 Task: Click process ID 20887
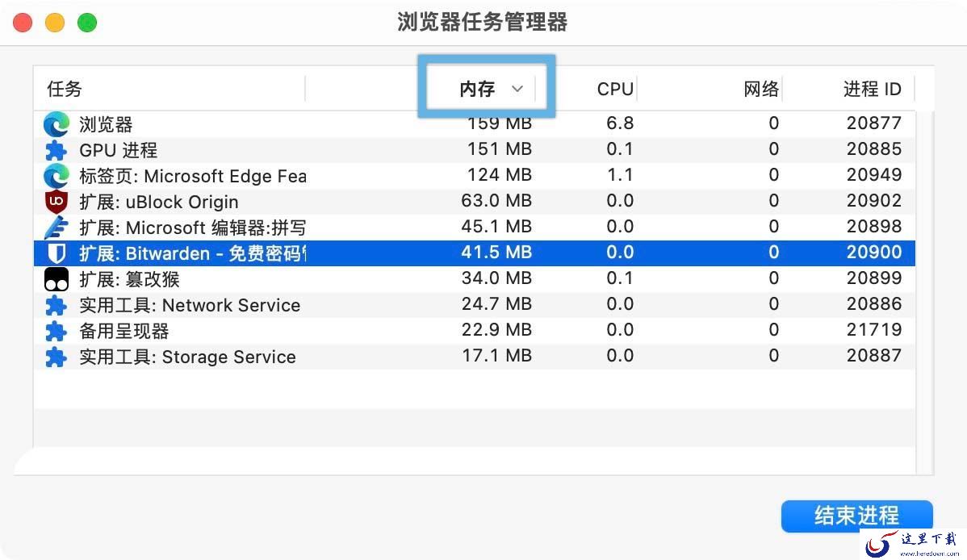[x=874, y=356]
